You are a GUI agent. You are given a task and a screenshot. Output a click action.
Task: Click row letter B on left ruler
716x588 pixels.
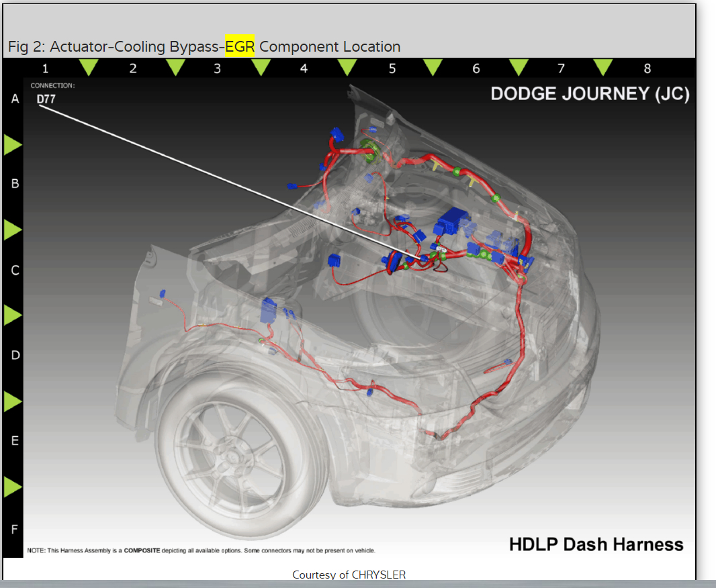coord(15,184)
